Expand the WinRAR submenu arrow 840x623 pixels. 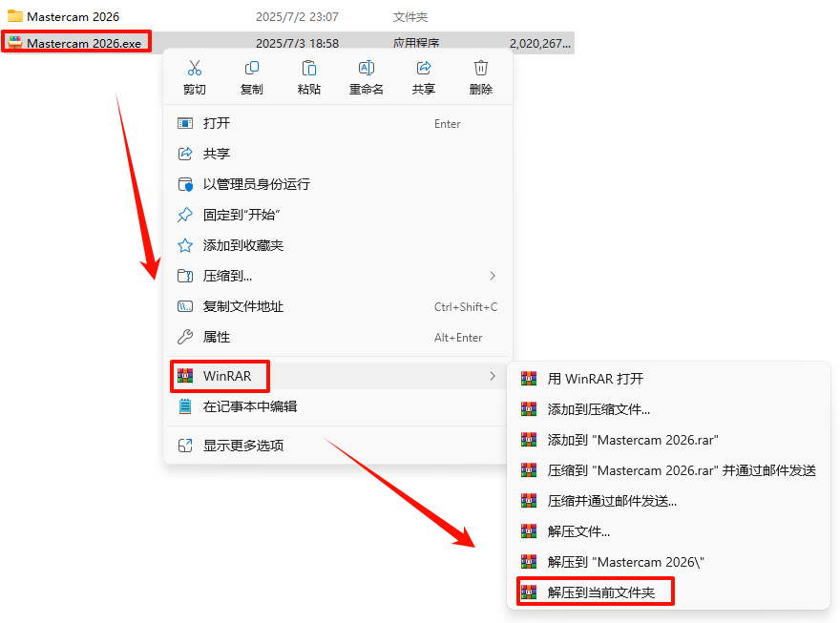point(493,376)
